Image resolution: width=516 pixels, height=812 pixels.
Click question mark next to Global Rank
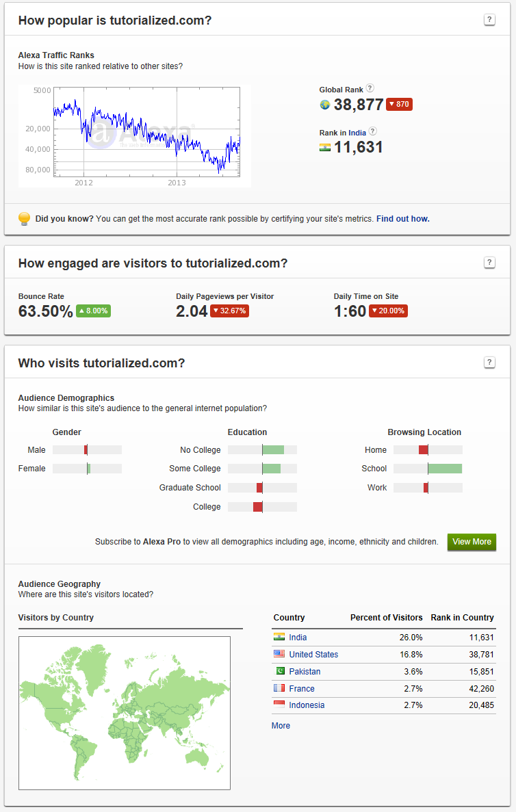370,88
